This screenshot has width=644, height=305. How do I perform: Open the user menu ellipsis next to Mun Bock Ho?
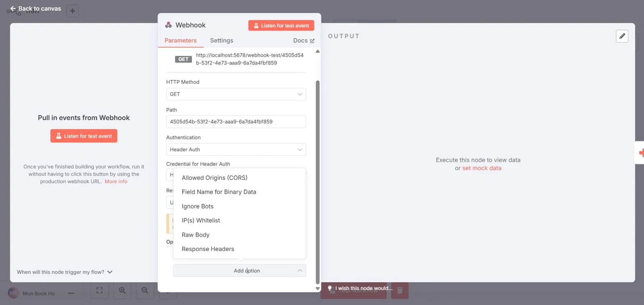click(x=71, y=293)
